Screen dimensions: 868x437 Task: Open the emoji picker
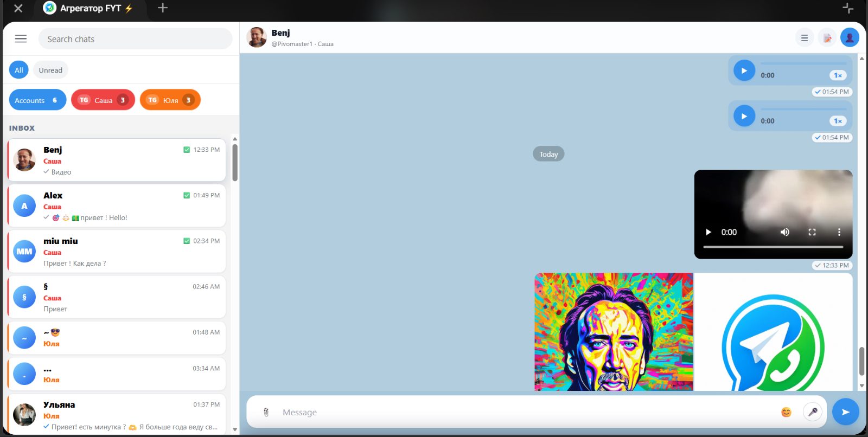tap(786, 412)
